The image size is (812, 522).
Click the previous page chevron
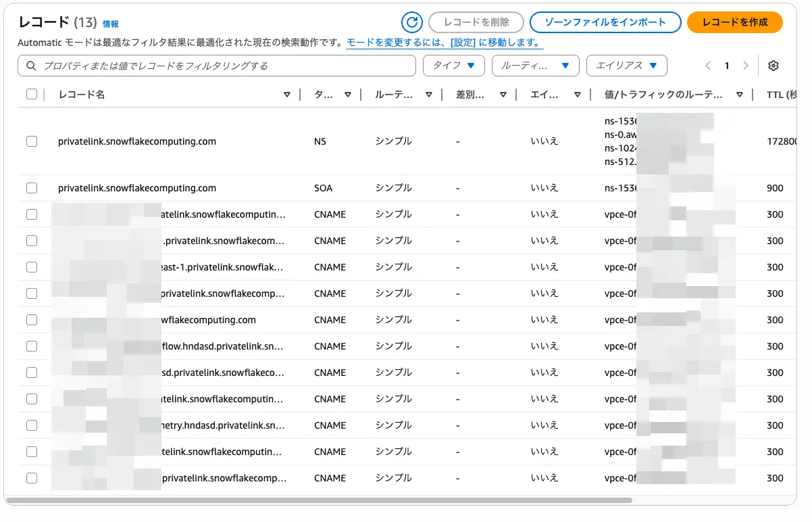[x=707, y=66]
